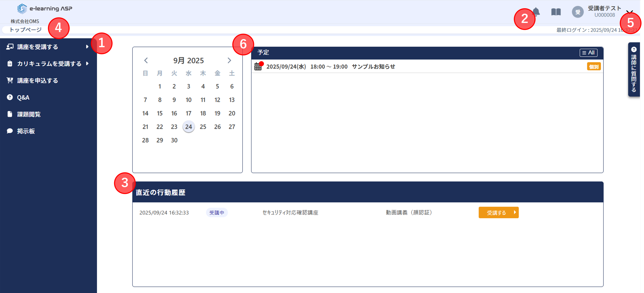644x293 pixels.
Task: Go to previous month in calendar
Action: (x=146, y=60)
